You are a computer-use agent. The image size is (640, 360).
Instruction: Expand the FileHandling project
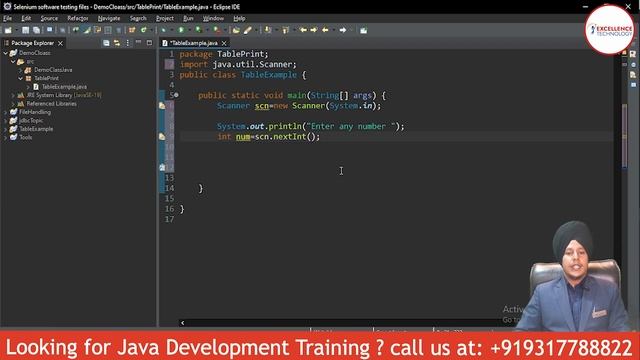[x=6, y=112]
